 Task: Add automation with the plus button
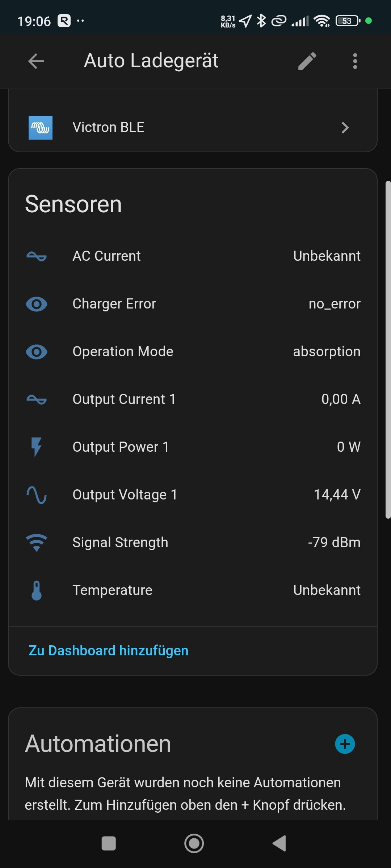tap(345, 744)
